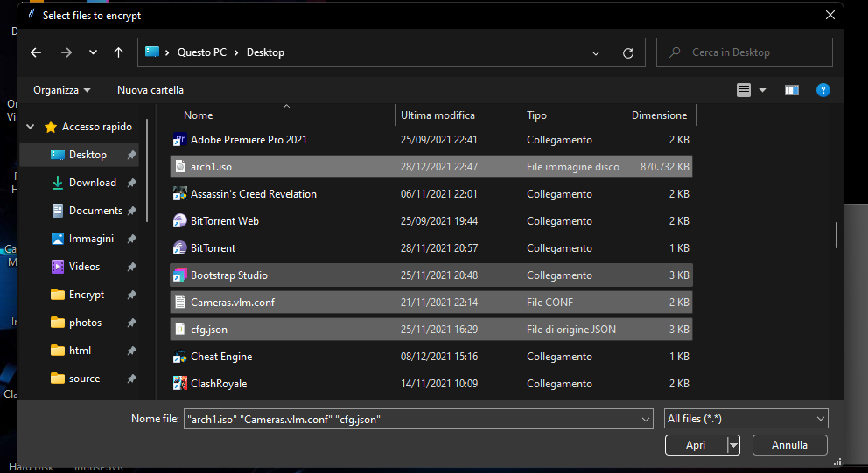Screen dimensions: 868x473
Task: Select the ClashRoyale shortcut icon
Action: pyautogui.click(x=179, y=383)
